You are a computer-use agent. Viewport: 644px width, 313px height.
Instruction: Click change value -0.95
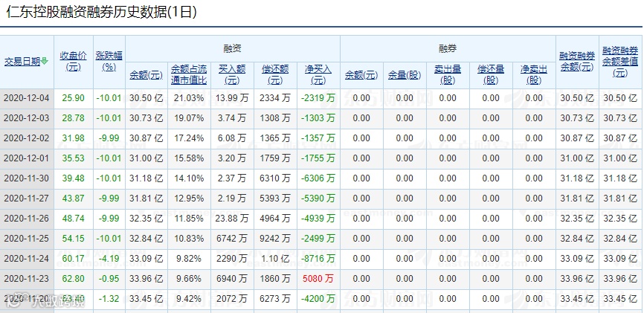click(x=109, y=279)
